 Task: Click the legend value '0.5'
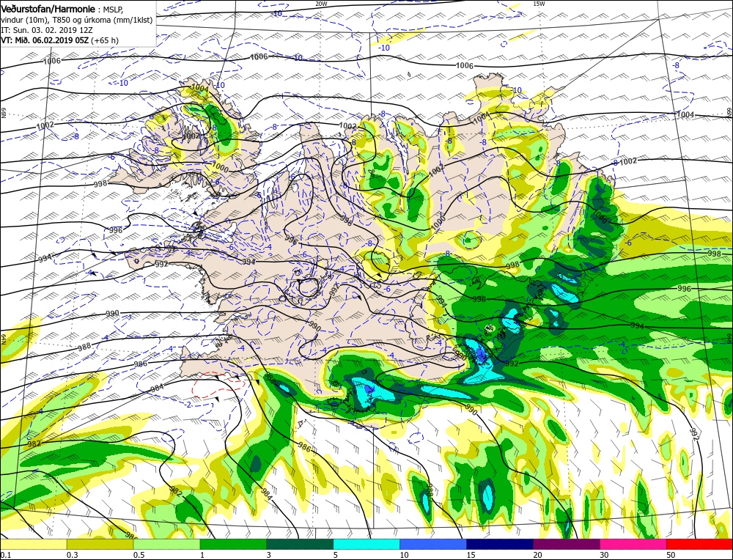click(139, 555)
